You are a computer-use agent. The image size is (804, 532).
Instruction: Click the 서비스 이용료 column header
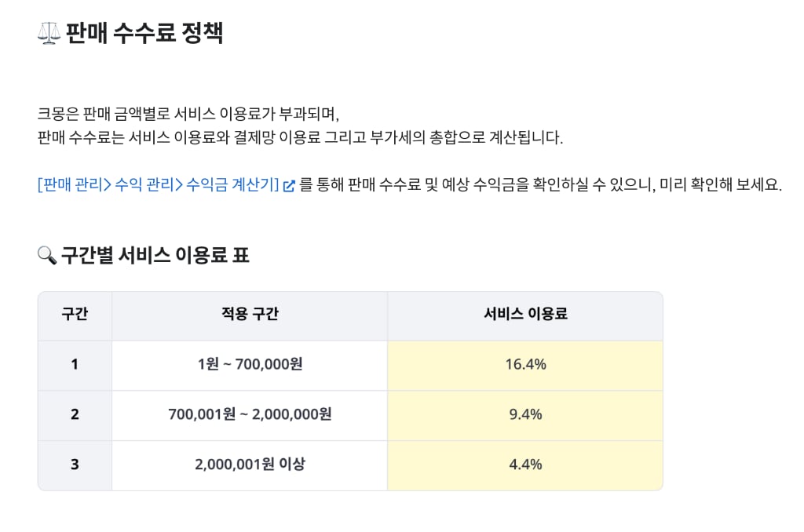pos(525,314)
